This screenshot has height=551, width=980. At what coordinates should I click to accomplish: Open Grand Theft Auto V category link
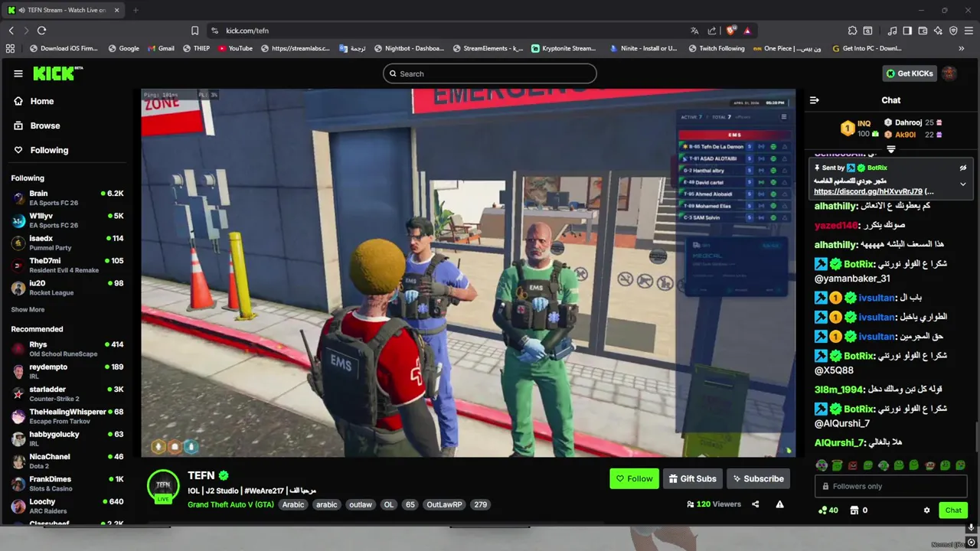pyautogui.click(x=230, y=505)
